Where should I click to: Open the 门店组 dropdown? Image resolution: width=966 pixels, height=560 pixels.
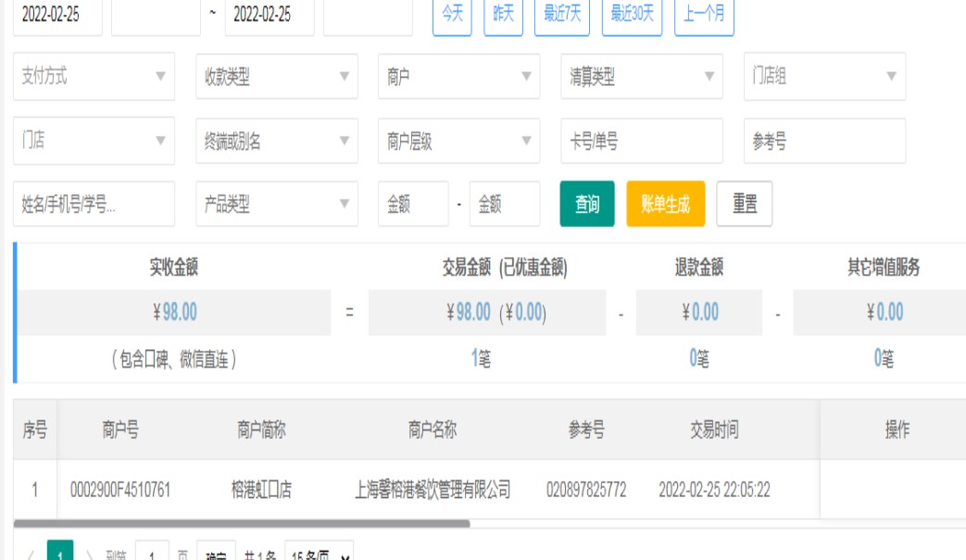(823, 77)
